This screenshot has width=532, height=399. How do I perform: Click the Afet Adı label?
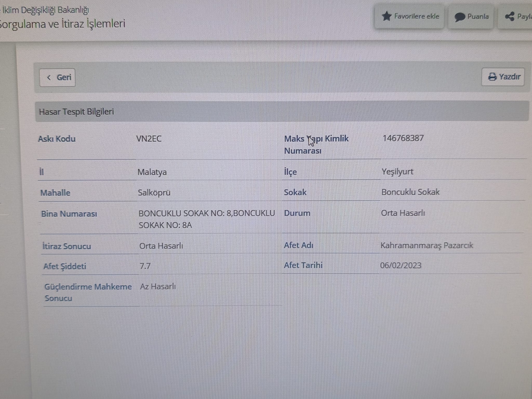299,245
